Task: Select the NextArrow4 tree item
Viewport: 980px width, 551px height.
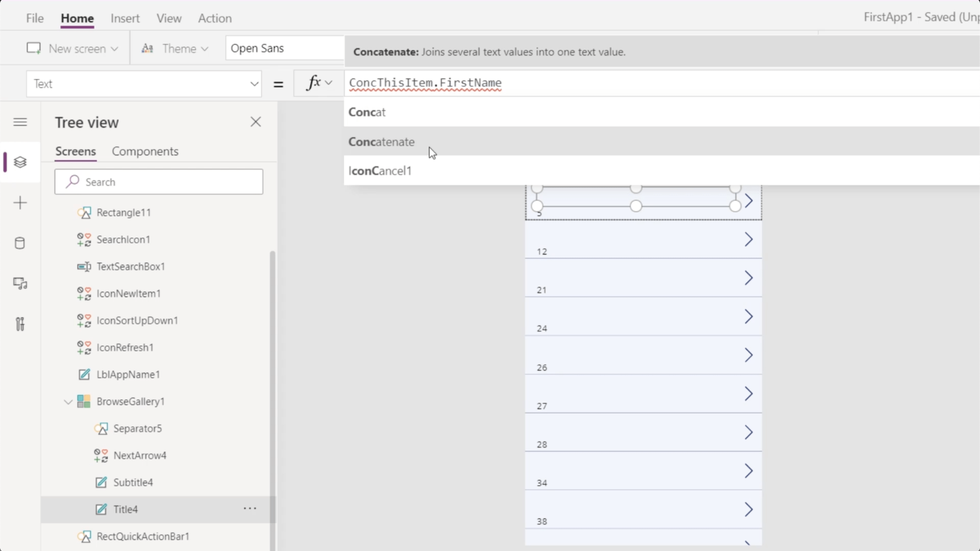Action: (157, 455)
